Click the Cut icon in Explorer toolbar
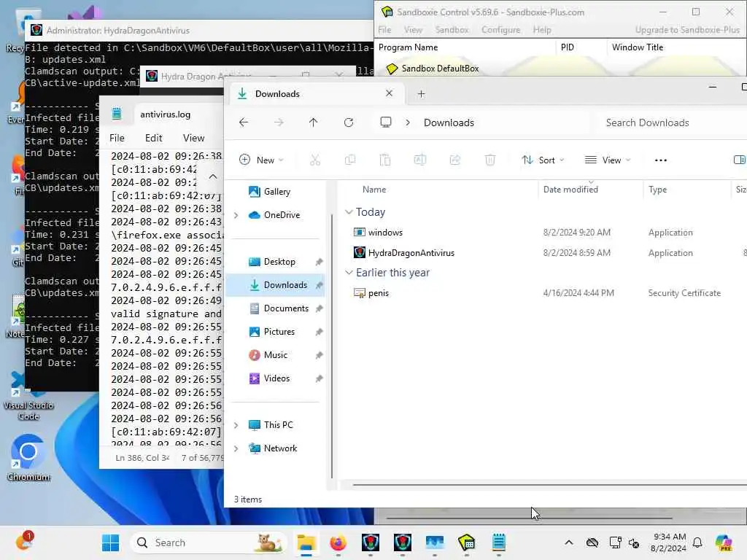The image size is (747, 560). click(x=315, y=160)
